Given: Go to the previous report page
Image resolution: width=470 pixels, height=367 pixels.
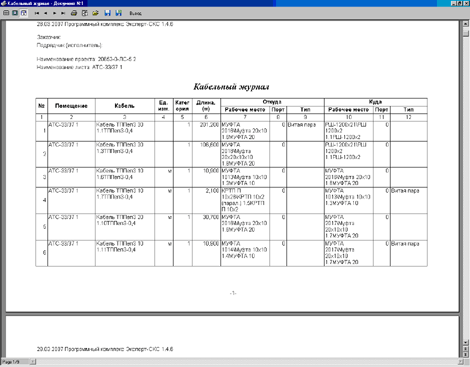Looking at the screenshot, I should coord(46,13).
